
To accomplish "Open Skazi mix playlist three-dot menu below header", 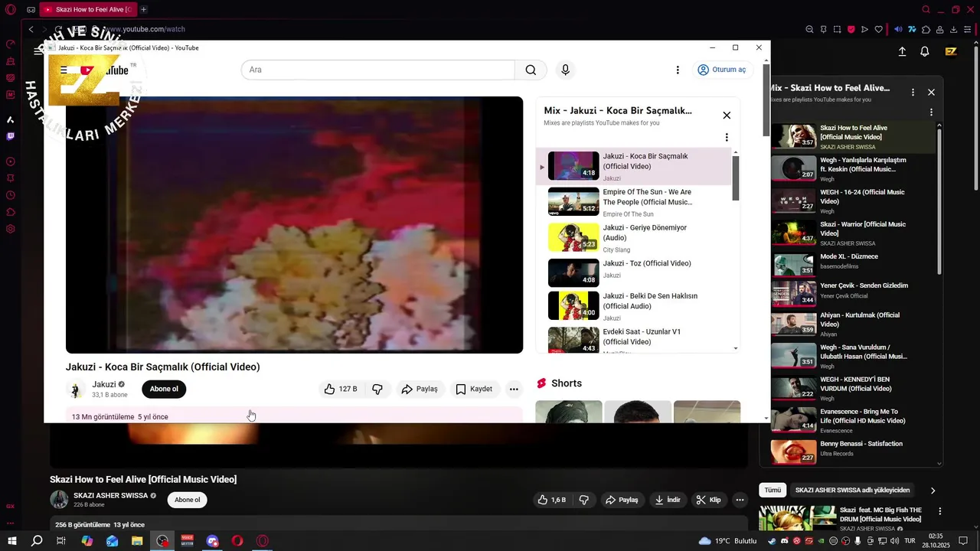I will pos(932,112).
